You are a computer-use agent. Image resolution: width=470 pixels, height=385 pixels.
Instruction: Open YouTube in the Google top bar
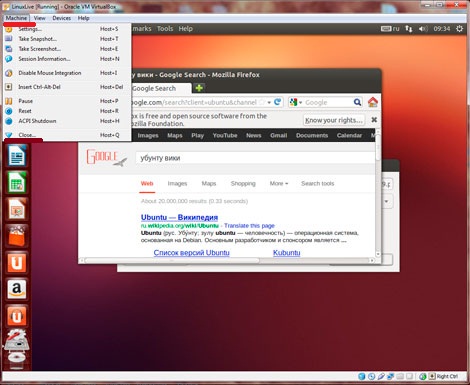click(225, 135)
